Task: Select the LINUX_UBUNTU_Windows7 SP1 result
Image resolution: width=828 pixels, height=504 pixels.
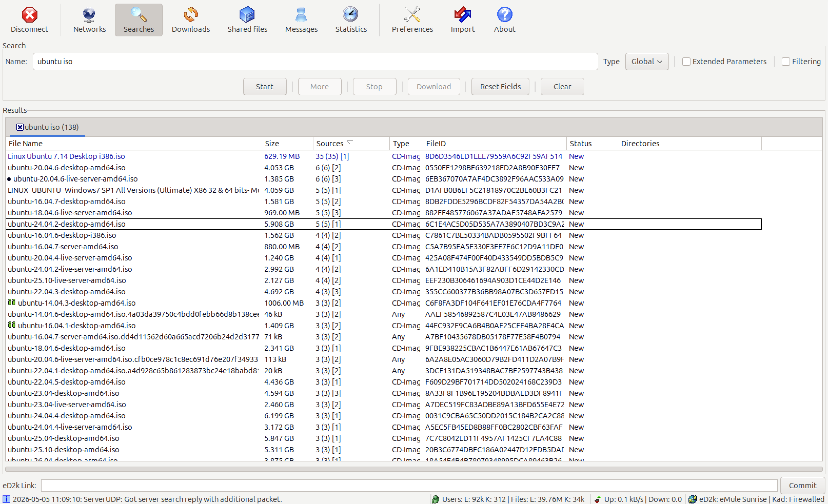Action: (x=384, y=190)
